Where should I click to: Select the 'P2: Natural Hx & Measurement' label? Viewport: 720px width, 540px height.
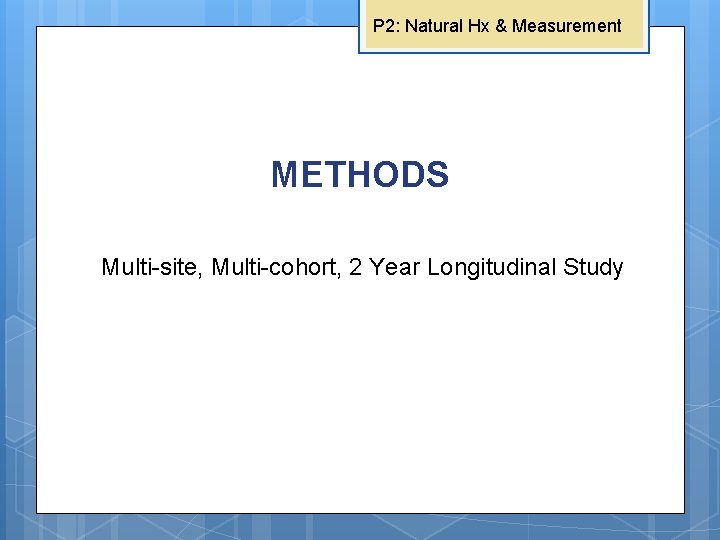tap(497, 26)
